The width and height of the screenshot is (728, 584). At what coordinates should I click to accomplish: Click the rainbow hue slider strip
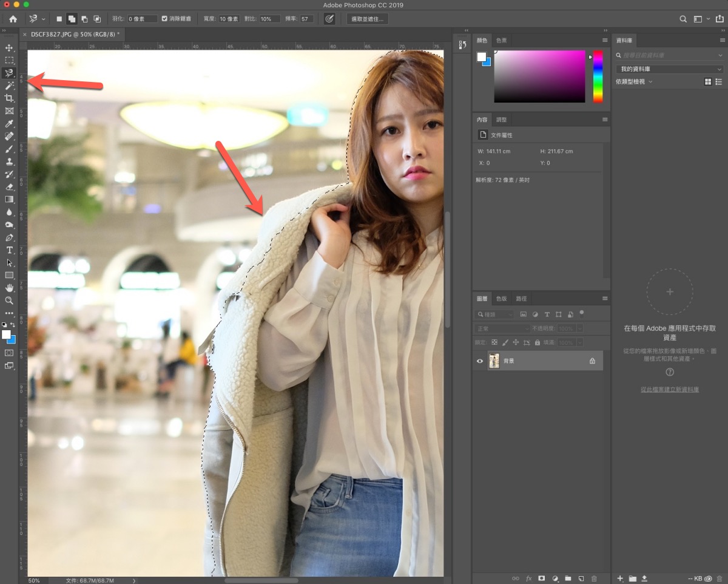point(598,76)
